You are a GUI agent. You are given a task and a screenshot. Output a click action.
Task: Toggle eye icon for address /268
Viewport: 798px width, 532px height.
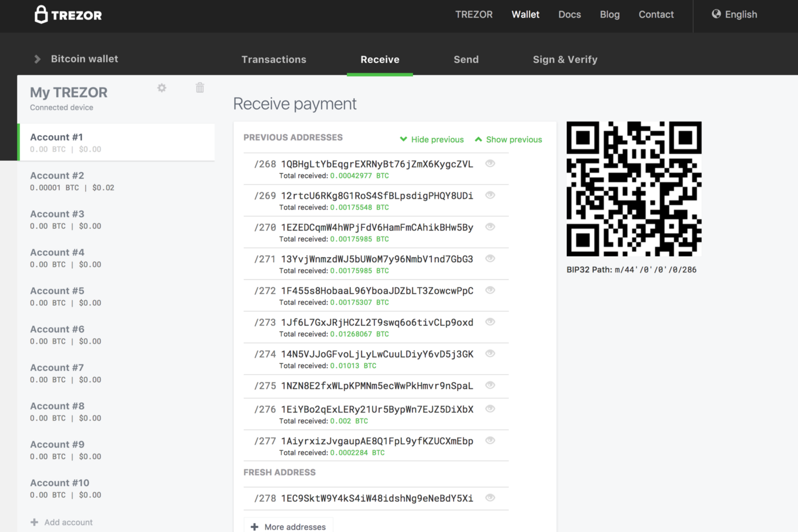490,164
